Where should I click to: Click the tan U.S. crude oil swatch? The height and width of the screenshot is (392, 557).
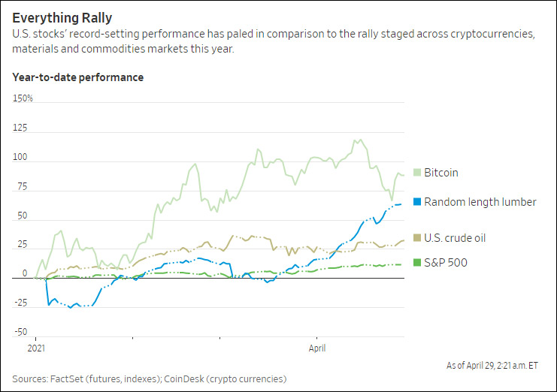click(x=418, y=238)
